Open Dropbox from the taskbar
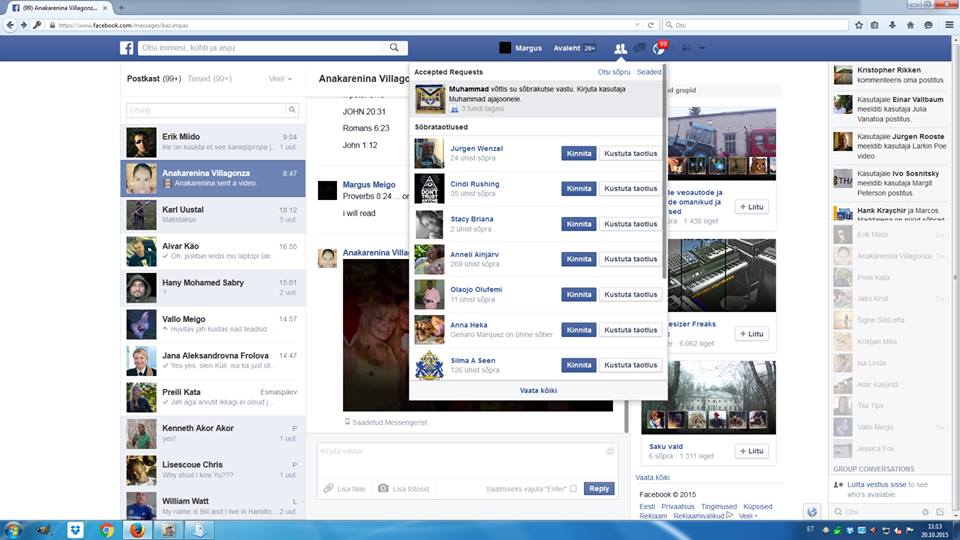The height and width of the screenshot is (540, 960). pos(76,530)
